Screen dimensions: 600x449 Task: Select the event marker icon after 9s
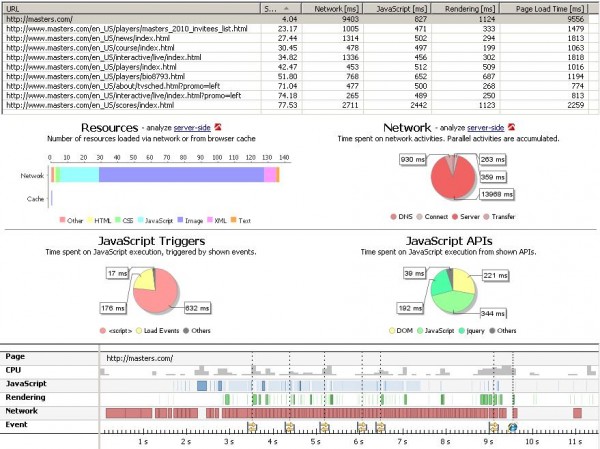pyautogui.click(x=494, y=427)
